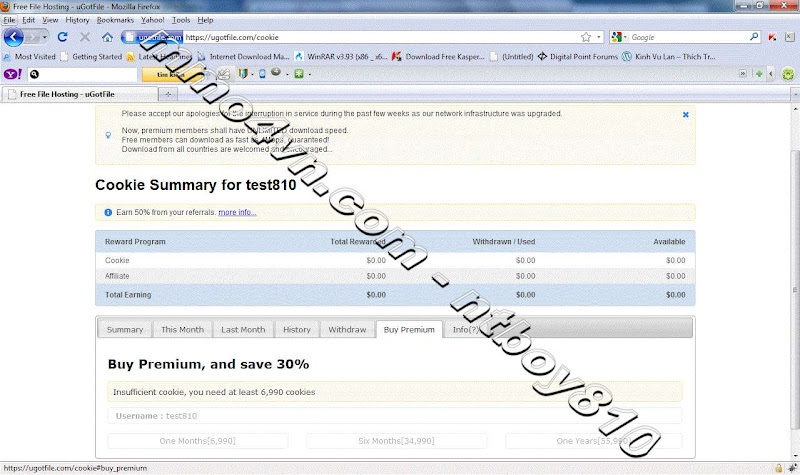
Task: Open the Getting Started bookmark
Action: (91, 57)
